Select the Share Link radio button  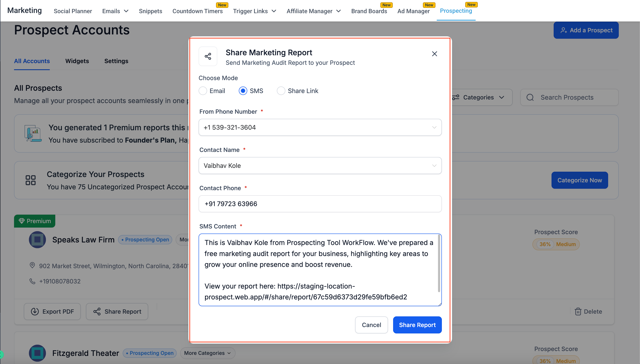[281, 91]
